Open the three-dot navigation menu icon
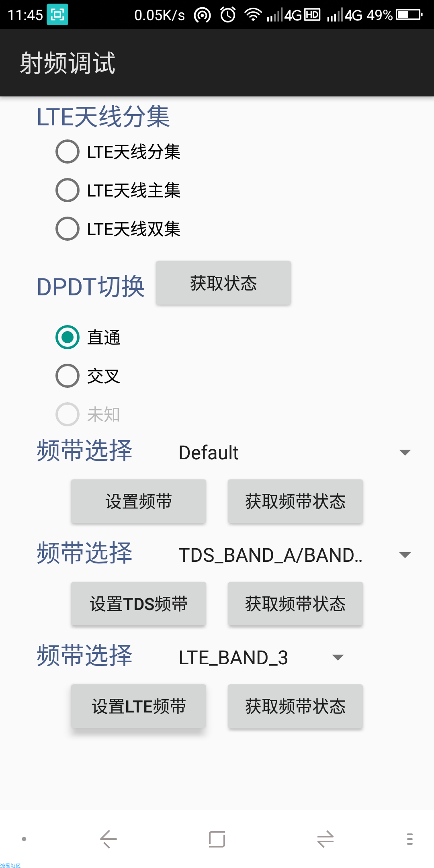This screenshot has width=434, height=868. click(x=409, y=839)
